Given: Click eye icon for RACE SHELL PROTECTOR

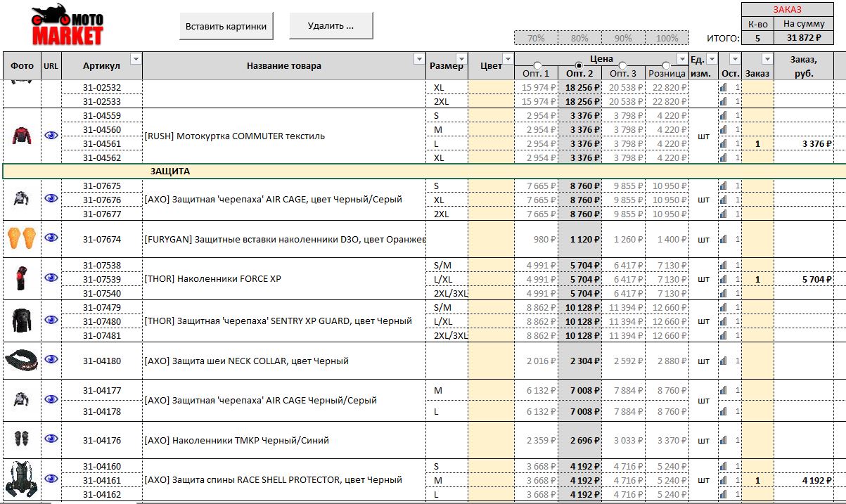Looking at the screenshot, I should (x=51, y=479).
